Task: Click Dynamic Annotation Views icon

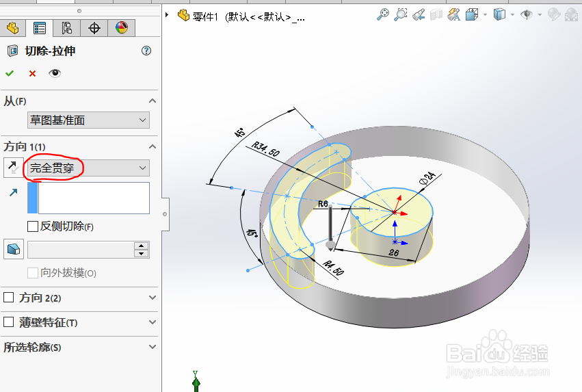Action: point(454,14)
